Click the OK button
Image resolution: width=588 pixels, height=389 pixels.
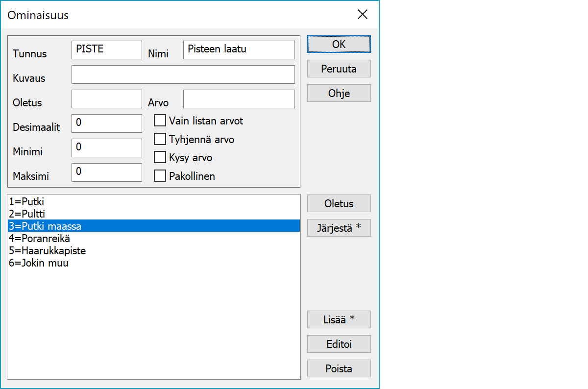pyautogui.click(x=339, y=44)
